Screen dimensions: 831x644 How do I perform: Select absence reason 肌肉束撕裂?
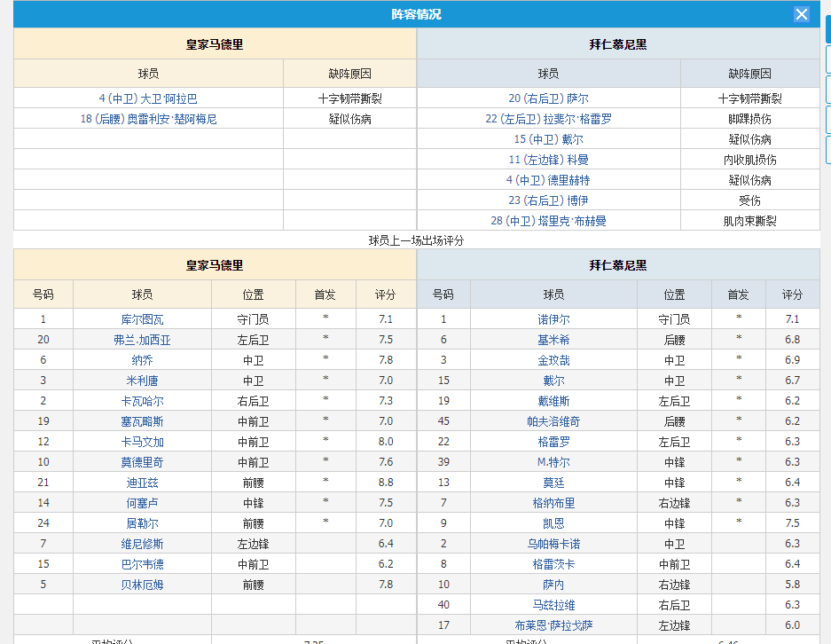tap(750, 221)
